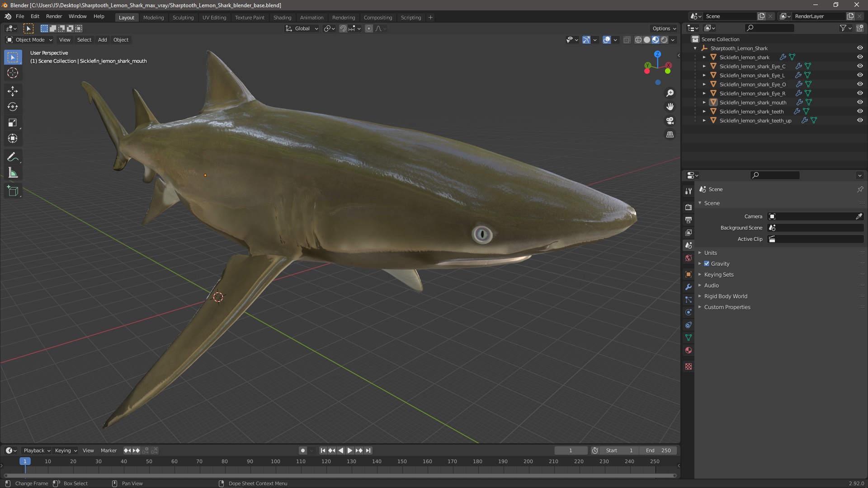Open the Object Constraints properties tab
868x488 pixels.
tap(689, 325)
